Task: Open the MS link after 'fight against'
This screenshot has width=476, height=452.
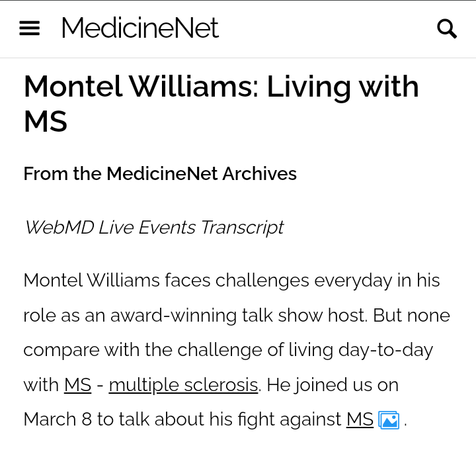Action: [360, 420]
